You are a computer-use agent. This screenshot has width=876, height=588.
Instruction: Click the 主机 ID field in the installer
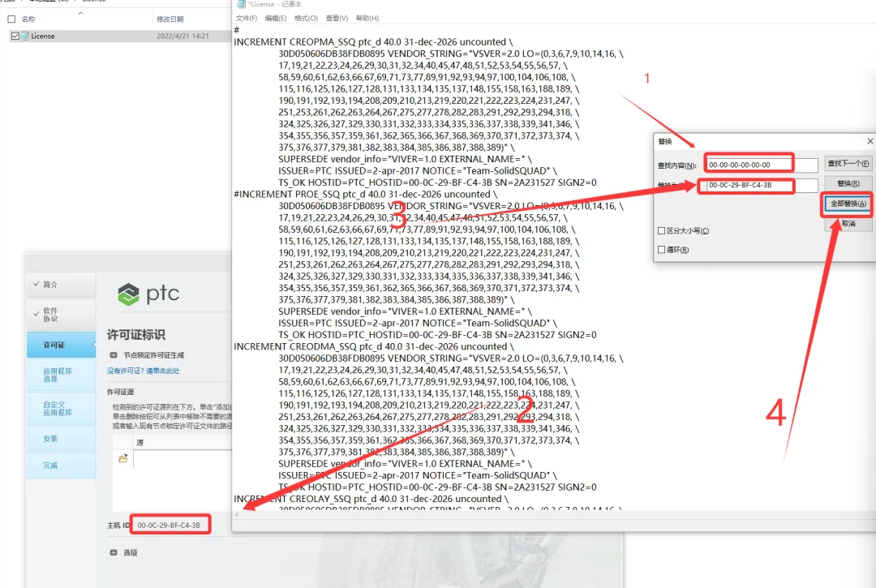coord(170,525)
